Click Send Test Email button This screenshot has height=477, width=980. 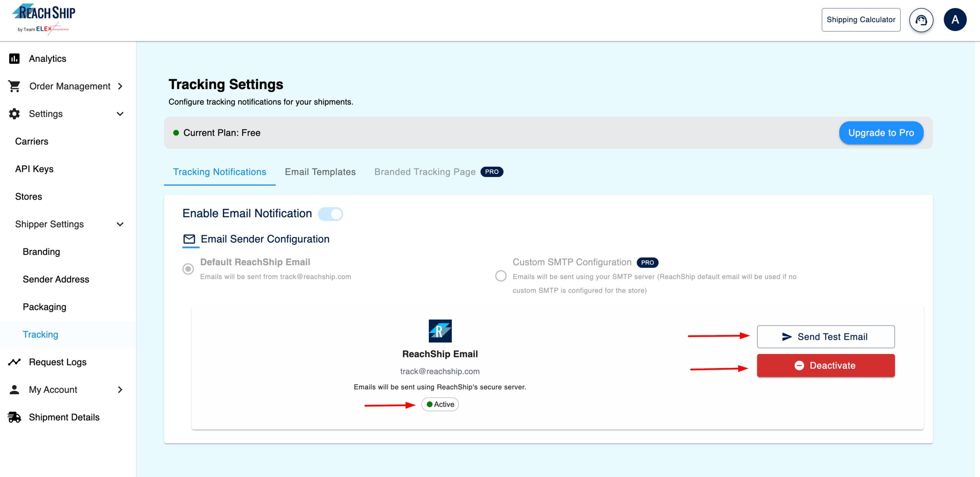pyautogui.click(x=826, y=337)
